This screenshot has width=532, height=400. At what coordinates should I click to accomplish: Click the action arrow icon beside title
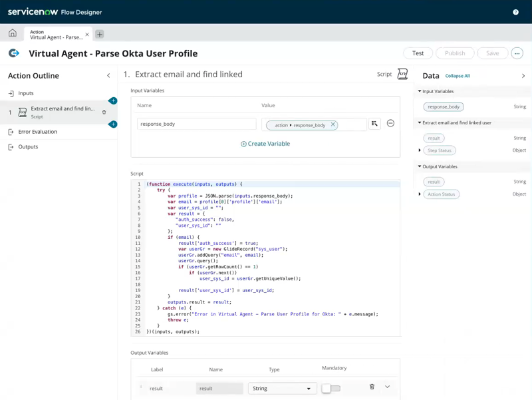tap(14, 53)
